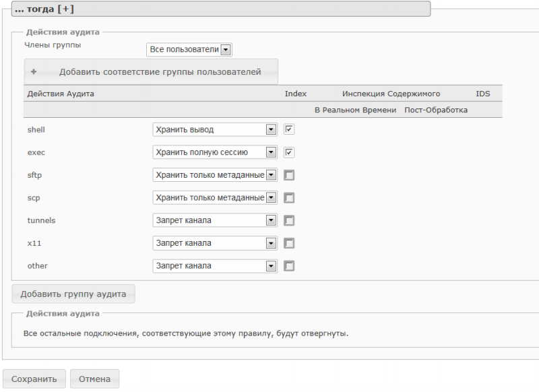This screenshot has width=539, height=392.
Task: Open the 'Все пользователи' group members dropdown
Action: tap(189, 49)
